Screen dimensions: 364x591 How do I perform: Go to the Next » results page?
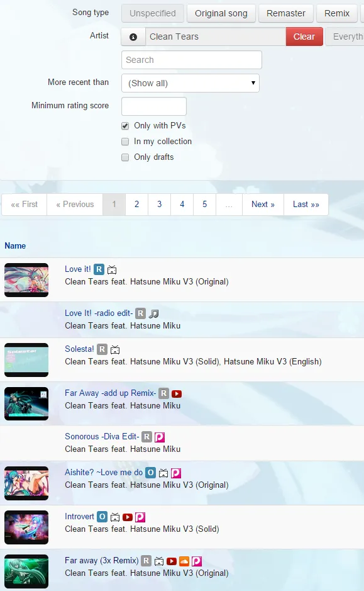pyautogui.click(x=263, y=205)
